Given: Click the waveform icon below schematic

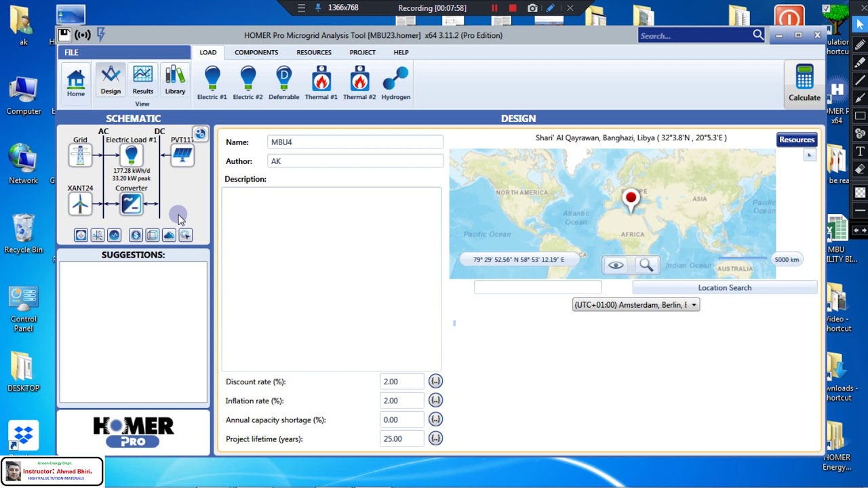Looking at the screenshot, I should click(114, 235).
